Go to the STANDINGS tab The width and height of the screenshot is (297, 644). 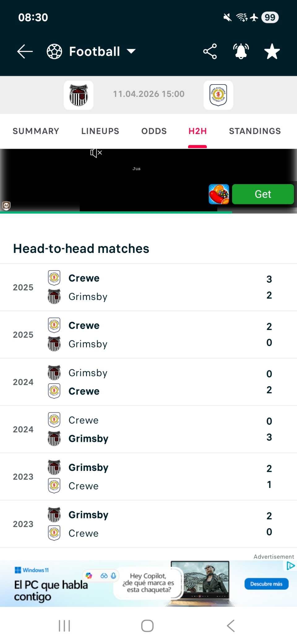255,131
